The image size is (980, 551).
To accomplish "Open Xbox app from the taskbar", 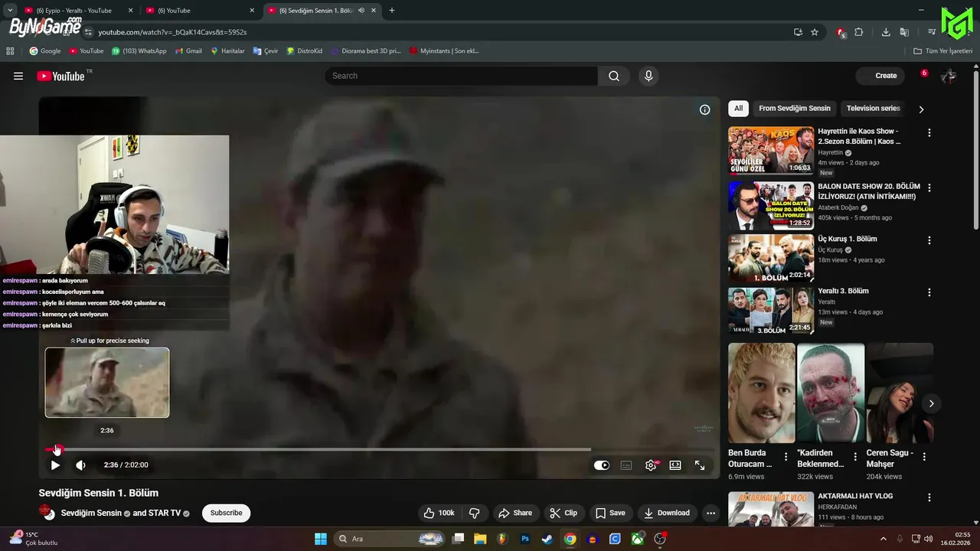I will coord(637,539).
